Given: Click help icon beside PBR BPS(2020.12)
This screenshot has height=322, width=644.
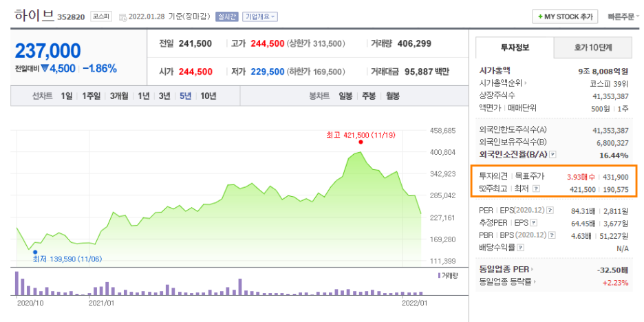Looking at the screenshot, I should pos(552,235).
